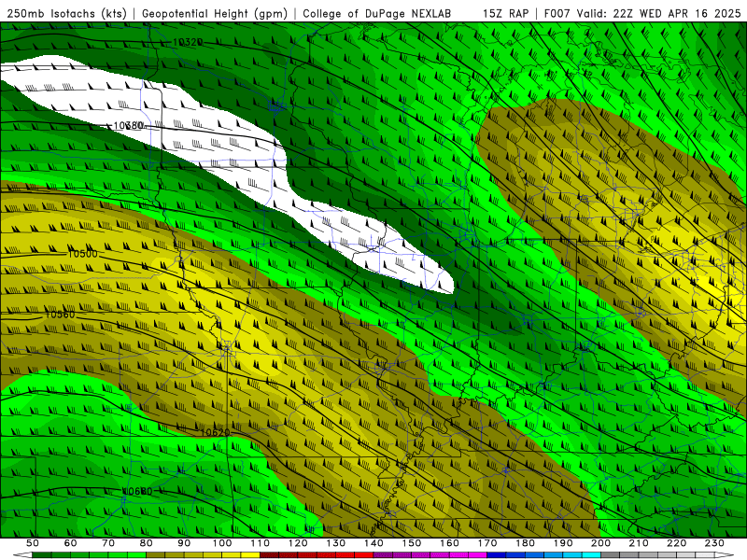The height and width of the screenshot is (560, 747).
Task: Click the 80 knot scale label
Action: [147, 543]
